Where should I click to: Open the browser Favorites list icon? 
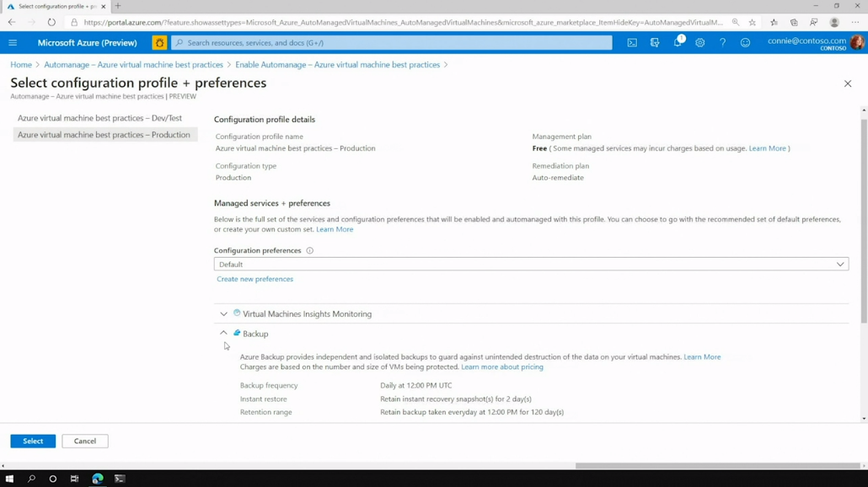774,22
